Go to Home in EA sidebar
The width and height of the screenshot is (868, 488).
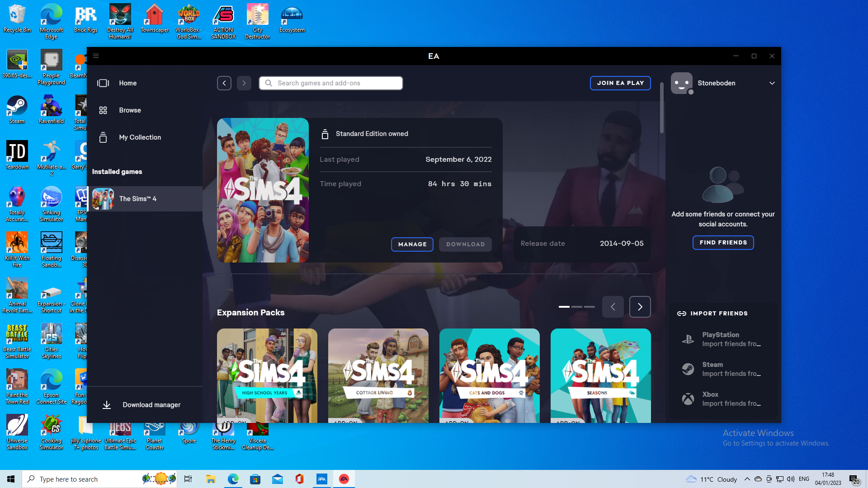click(x=145, y=83)
